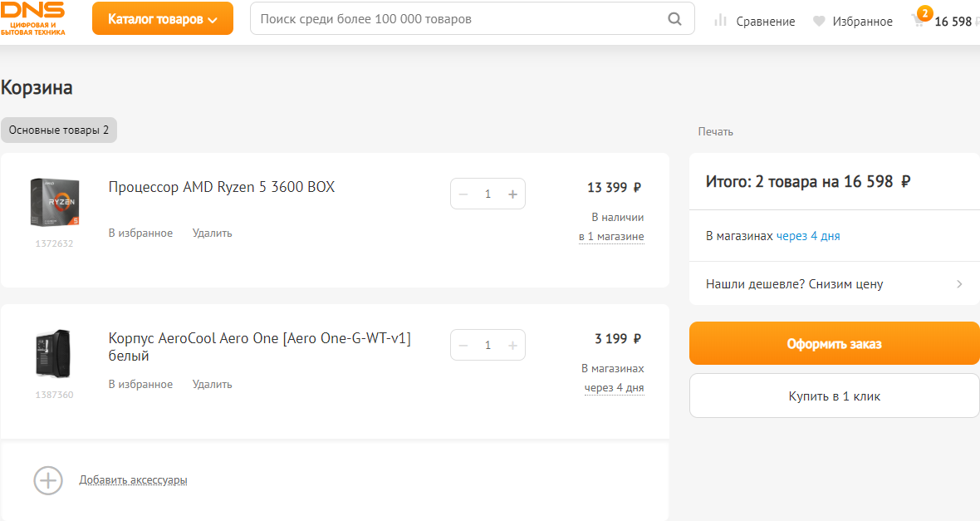Increase Ryzen 5 3600 quantity
980x521 pixels.
(x=512, y=194)
